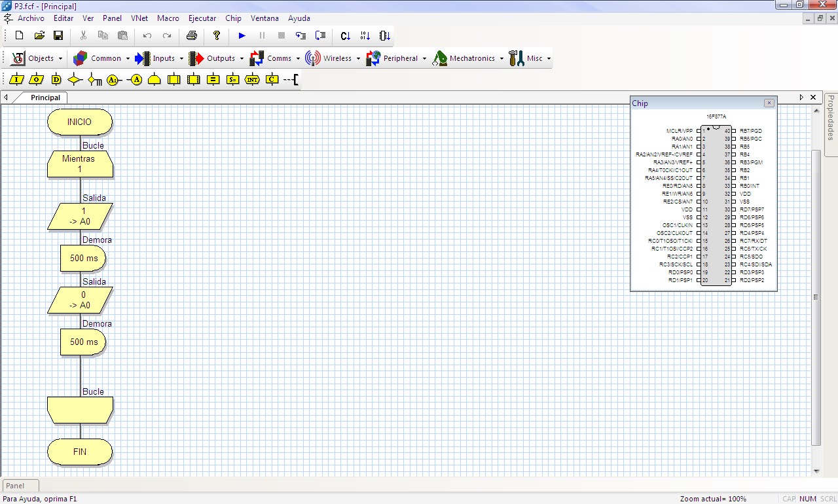The height and width of the screenshot is (504, 838).
Task: Click the Compile to Hex icon
Action: tap(365, 35)
